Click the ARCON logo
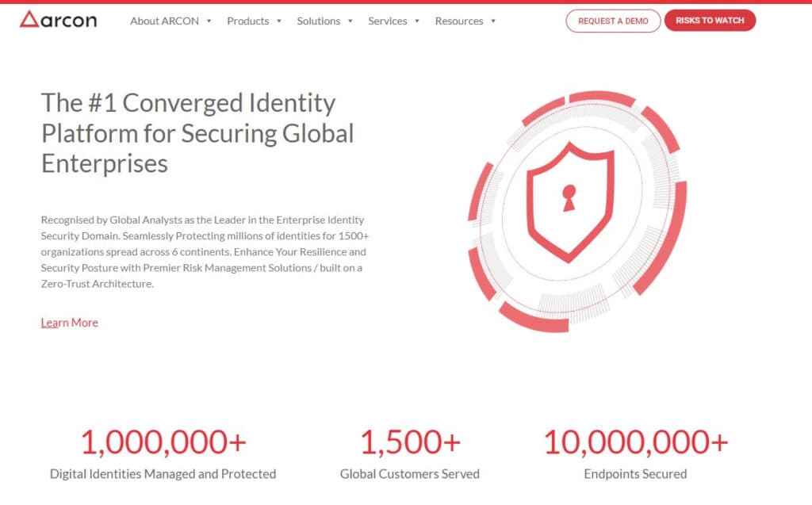 58,20
